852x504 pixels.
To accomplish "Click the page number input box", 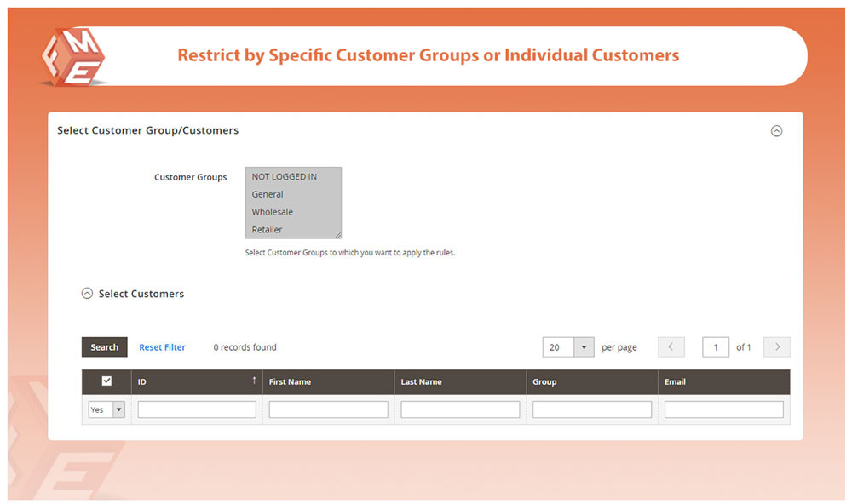I will [x=716, y=347].
